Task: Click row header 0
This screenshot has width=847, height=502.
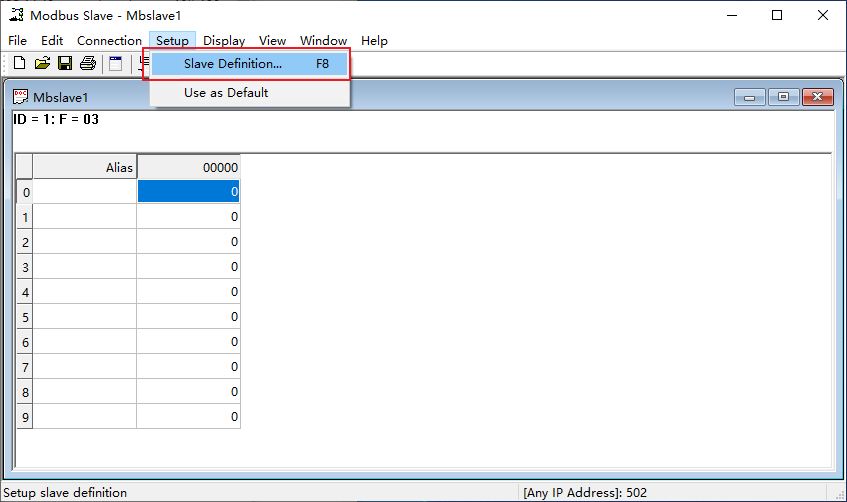Action: pos(25,192)
